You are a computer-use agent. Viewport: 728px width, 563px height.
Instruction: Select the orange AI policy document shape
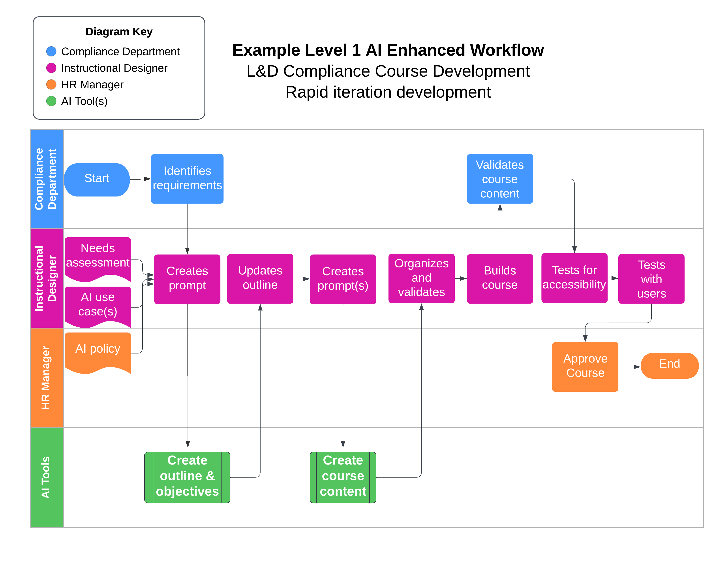tap(98, 353)
